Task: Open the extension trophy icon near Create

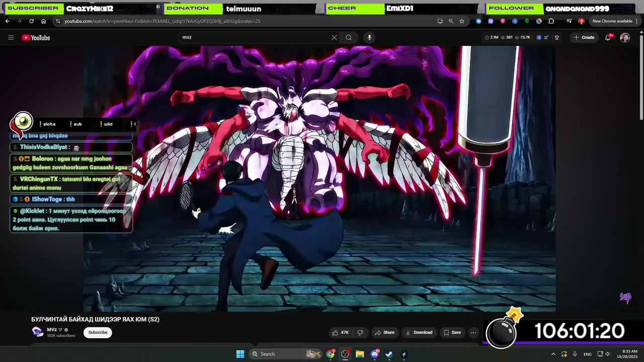Action: click(557, 37)
